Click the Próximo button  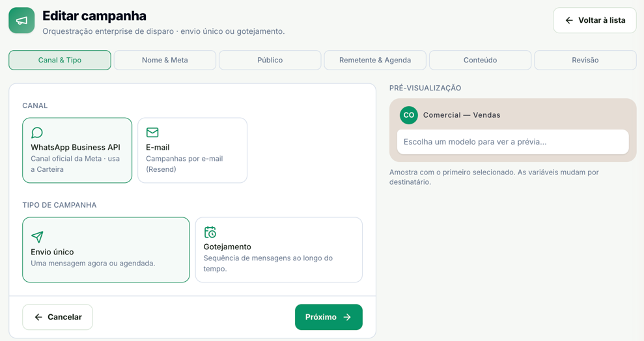329,317
